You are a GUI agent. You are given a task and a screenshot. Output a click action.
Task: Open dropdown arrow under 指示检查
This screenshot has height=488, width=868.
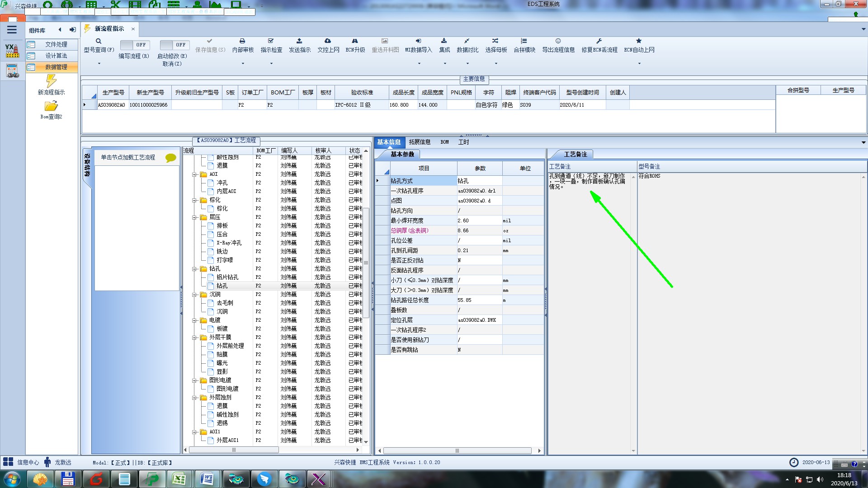[x=271, y=64]
